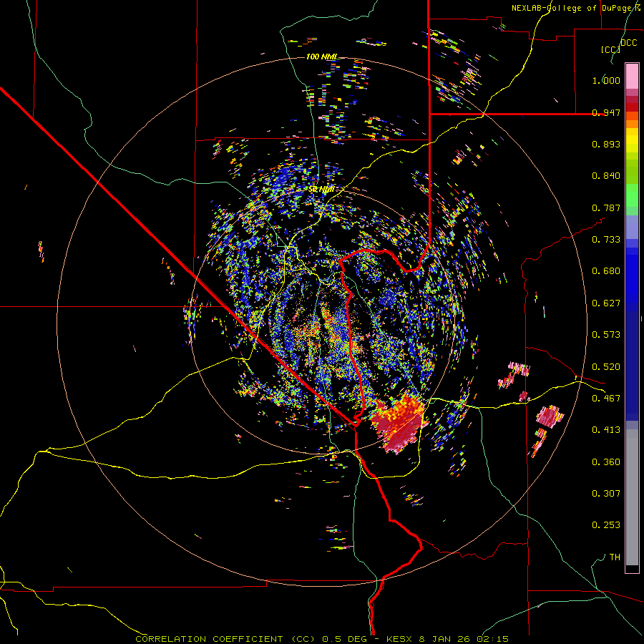Click the 8 JAN 26 date text

point(444,639)
